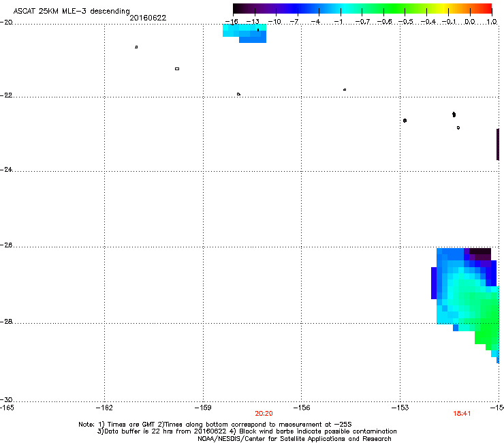Click the red end of the color bar
The height and width of the screenshot is (443, 504).
click(x=487, y=8)
